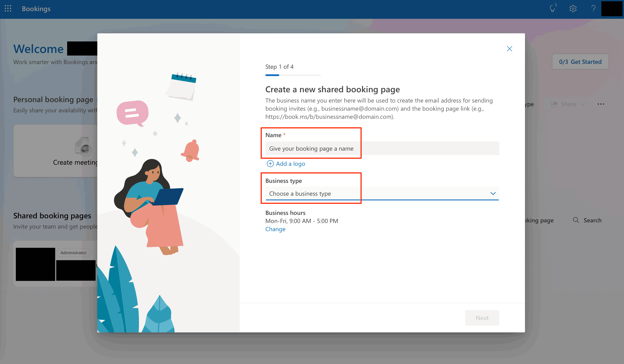Click the Add a logo link text
Screen dimensions: 624x364
[290, 164]
